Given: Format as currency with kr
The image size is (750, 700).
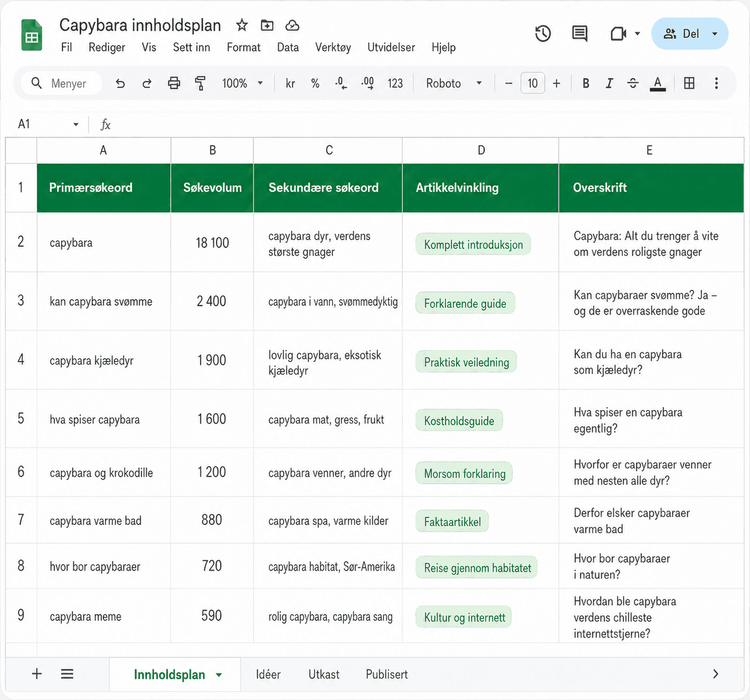Looking at the screenshot, I should 290,83.
